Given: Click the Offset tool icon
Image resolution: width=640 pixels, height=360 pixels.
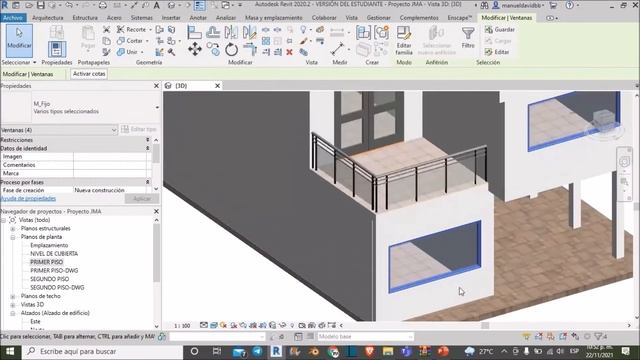Looking at the screenshot, I should (x=213, y=32).
